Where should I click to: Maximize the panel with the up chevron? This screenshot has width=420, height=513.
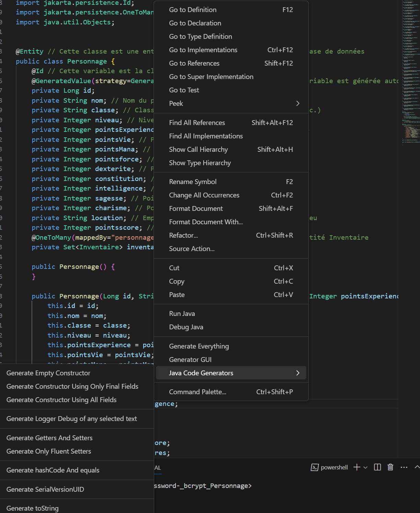tap(417, 467)
